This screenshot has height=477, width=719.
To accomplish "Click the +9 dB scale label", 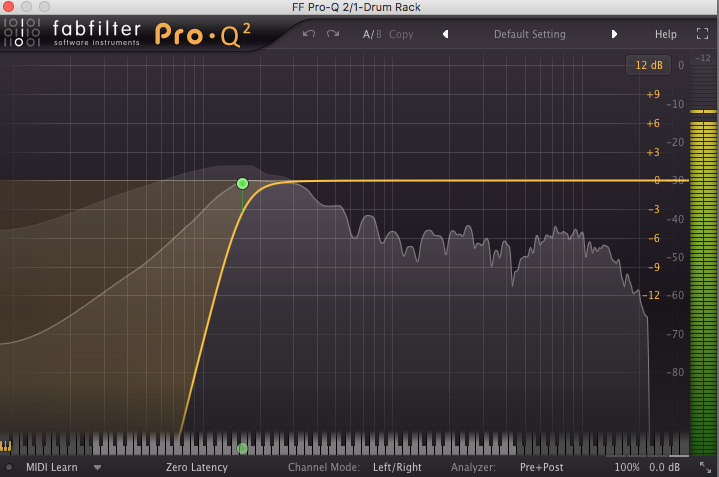I will tap(653, 94).
